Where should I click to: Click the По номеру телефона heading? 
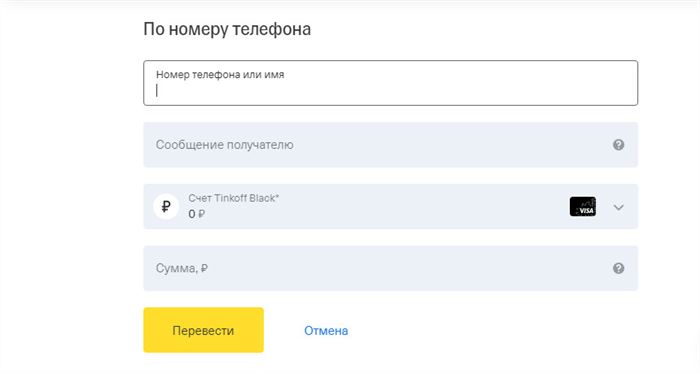click(x=227, y=29)
